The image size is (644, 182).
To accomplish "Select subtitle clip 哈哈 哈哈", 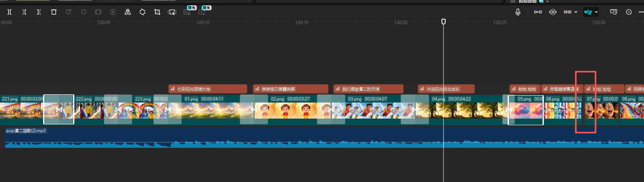I will pos(604,89).
